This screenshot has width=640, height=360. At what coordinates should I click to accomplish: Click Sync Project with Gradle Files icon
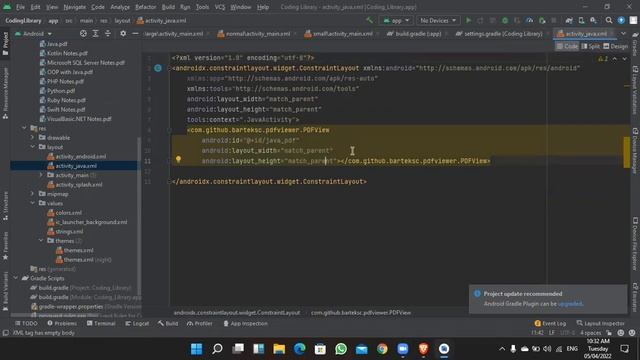(569, 20)
